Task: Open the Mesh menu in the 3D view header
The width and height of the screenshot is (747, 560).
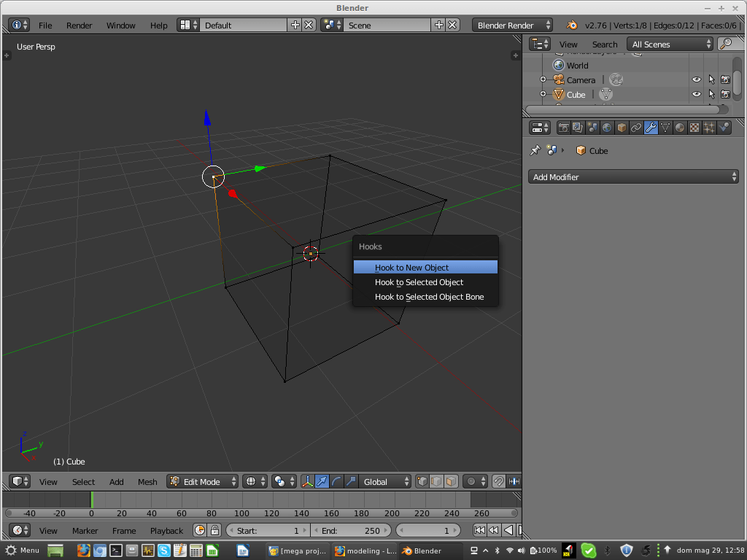Action: pyautogui.click(x=147, y=481)
